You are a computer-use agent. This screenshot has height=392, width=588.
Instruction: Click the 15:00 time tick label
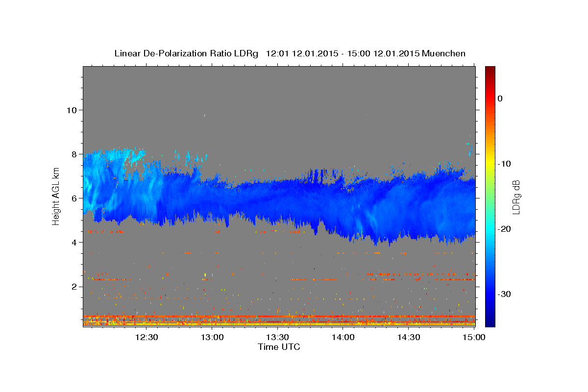[x=474, y=337]
